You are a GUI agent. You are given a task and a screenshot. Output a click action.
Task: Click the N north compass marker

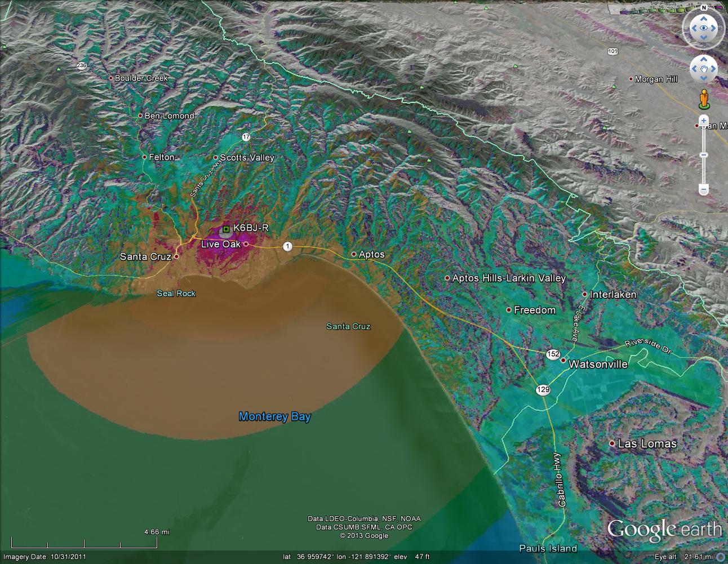coord(703,8)
